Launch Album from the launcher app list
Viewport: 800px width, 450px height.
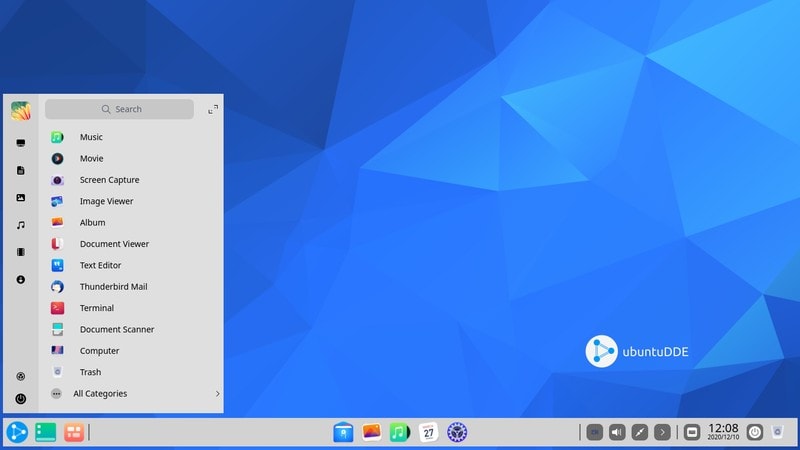[x=131, y=223]
